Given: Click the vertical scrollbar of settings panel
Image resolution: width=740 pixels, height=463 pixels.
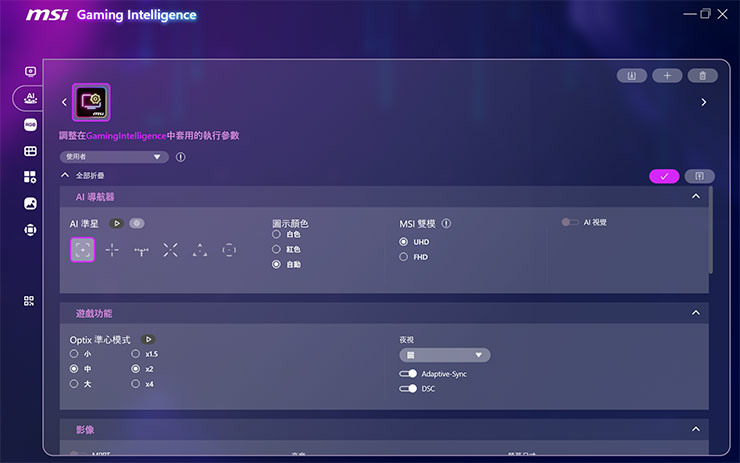Looking at the screenshot, I should (x=711, y=230).
